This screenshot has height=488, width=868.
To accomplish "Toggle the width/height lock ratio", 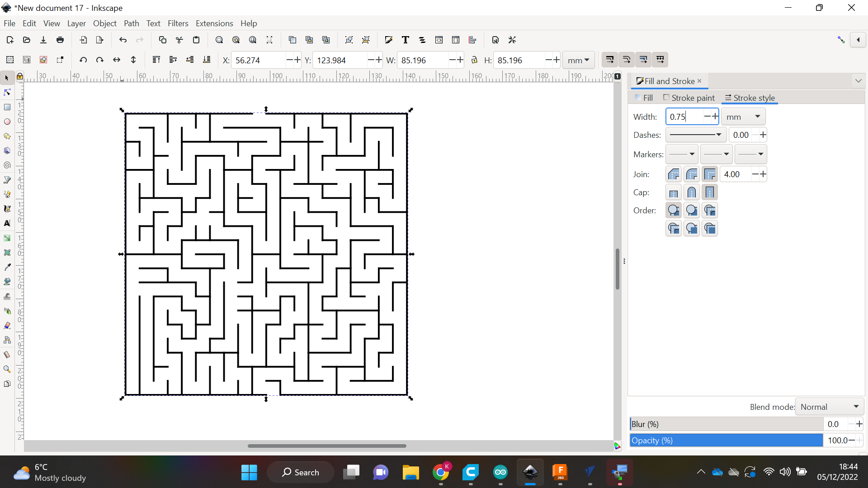I will coord(474,60).
